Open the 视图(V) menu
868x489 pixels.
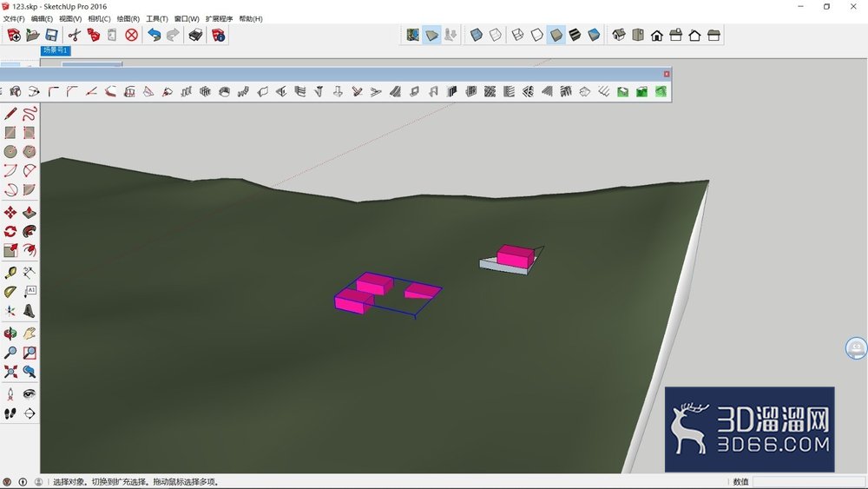point(70,19)
